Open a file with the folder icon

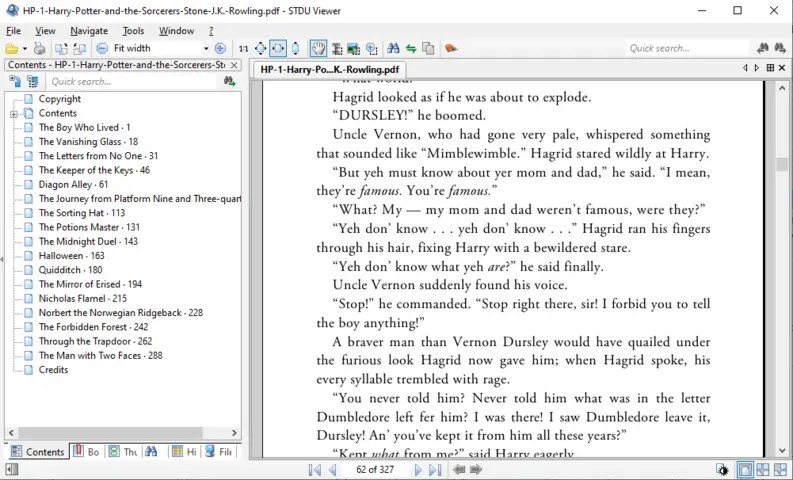12,49
